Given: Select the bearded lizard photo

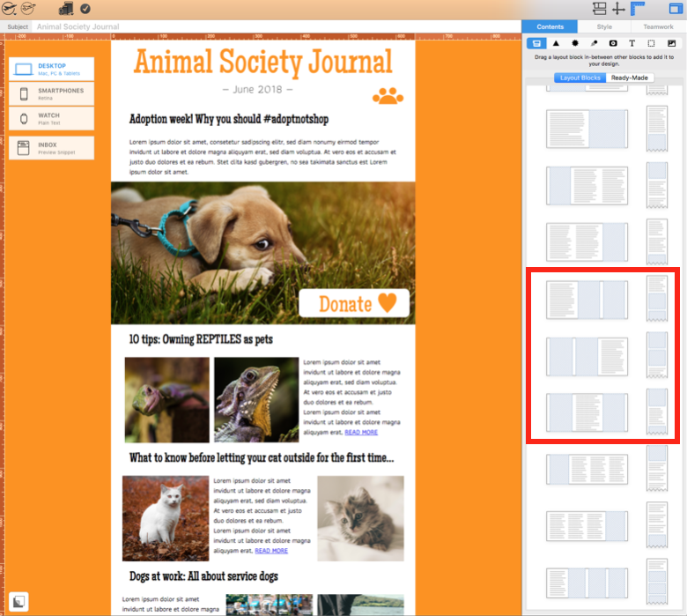Looking at the screenshot, I should click(256, 400).
